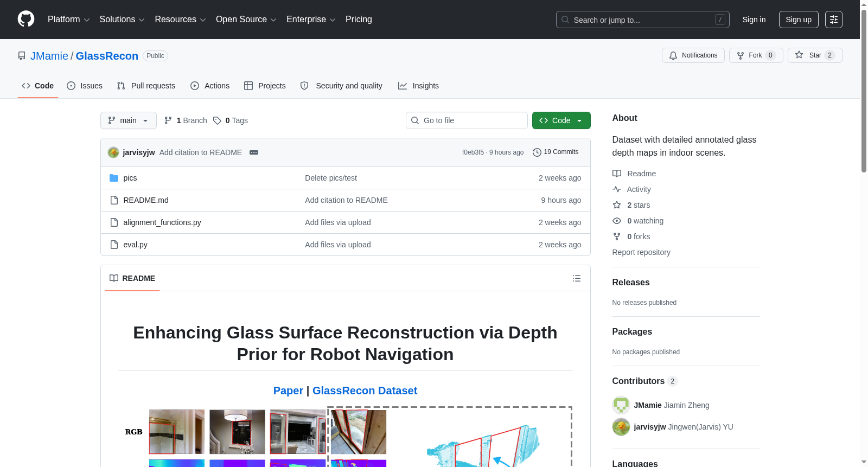Open the Platform menu
Image resolution: width=868 pixels, height=467 pixels.
[x=68, y=20]
